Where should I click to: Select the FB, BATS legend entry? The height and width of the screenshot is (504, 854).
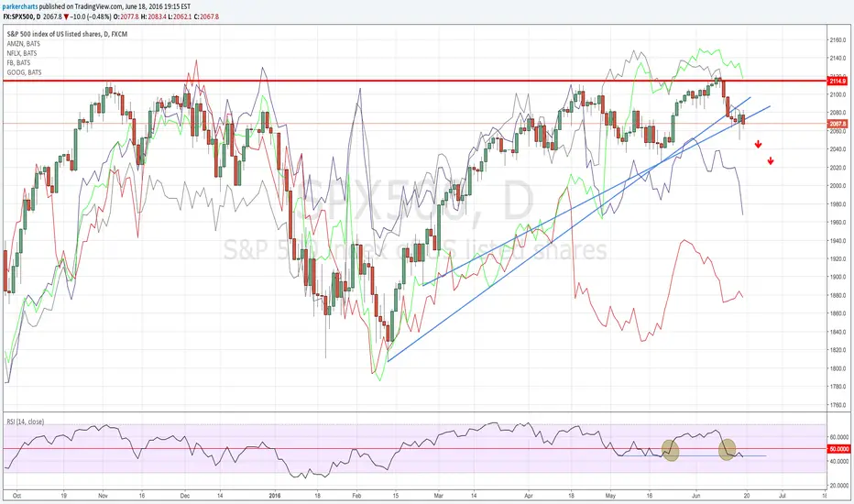[18, 62]
